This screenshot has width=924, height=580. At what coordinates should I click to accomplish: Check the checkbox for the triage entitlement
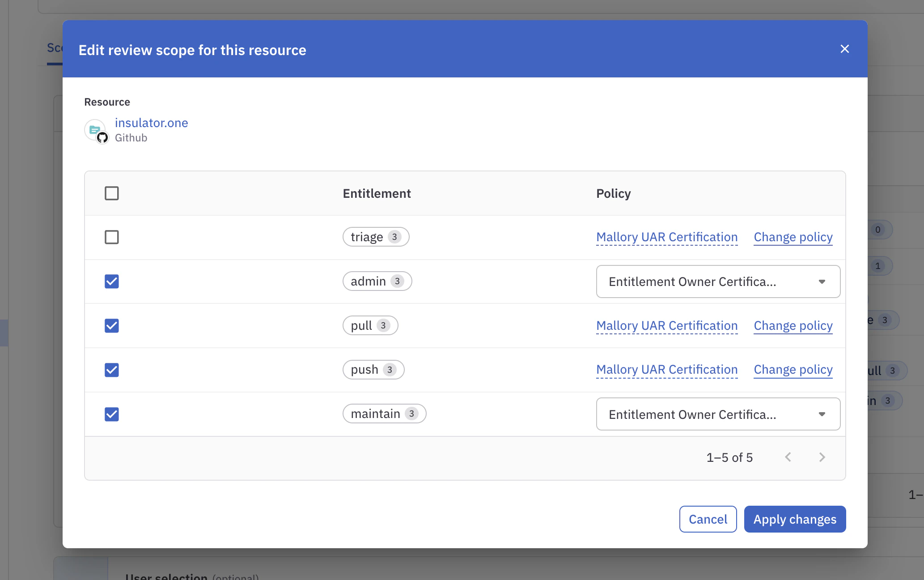click(x=111, y=237)
